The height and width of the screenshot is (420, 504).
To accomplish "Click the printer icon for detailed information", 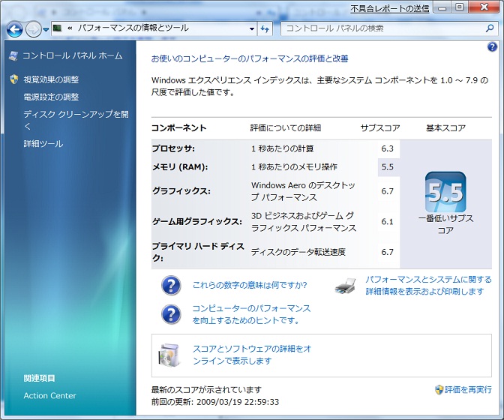I will [344, 286].
